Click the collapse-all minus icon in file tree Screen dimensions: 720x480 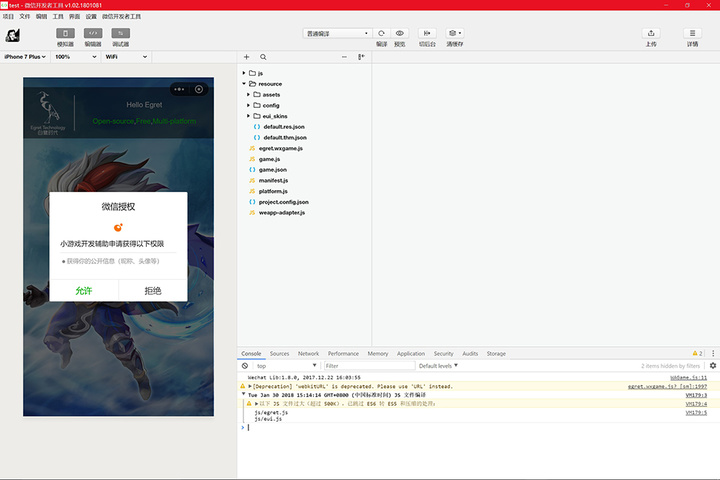pyautogui.click(x=344, y=57)
